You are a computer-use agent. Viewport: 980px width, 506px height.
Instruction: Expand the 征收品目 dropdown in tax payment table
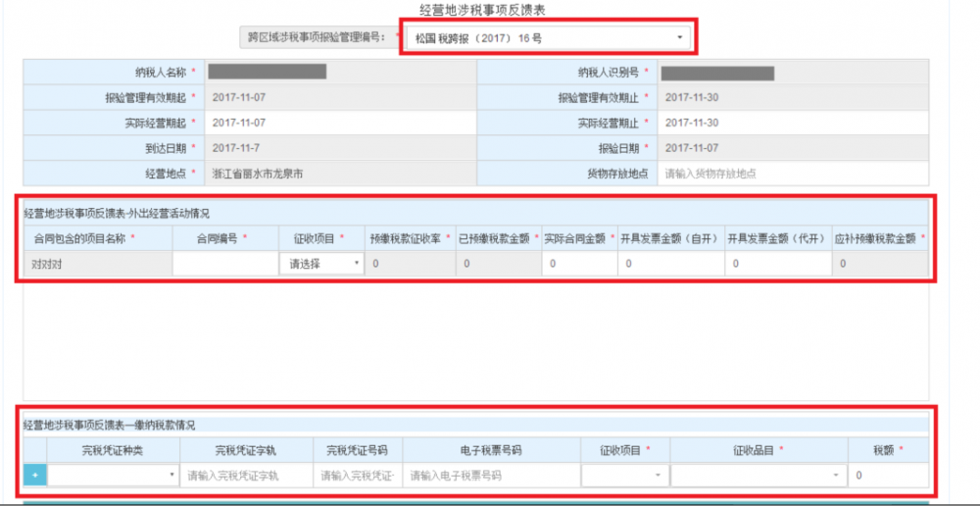tap(758, 476)
